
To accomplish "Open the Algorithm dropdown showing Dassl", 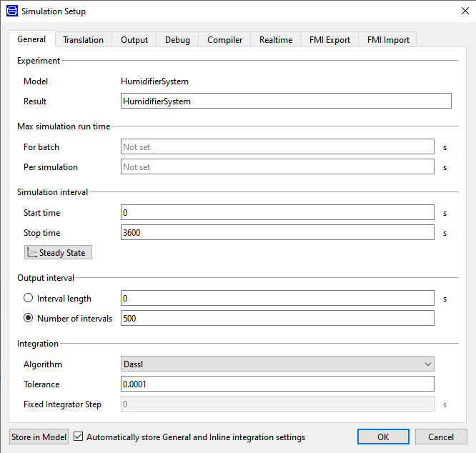I will pos(278,364).
